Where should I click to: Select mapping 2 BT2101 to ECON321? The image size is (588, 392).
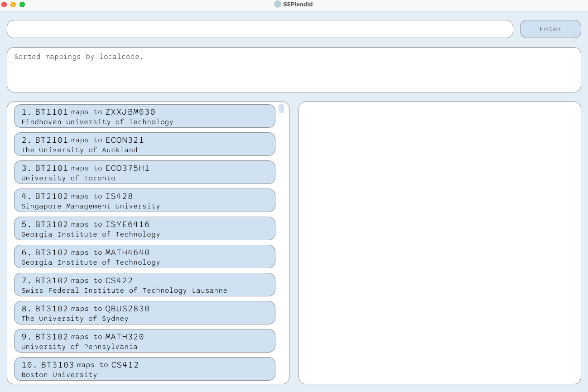point(145,144)
